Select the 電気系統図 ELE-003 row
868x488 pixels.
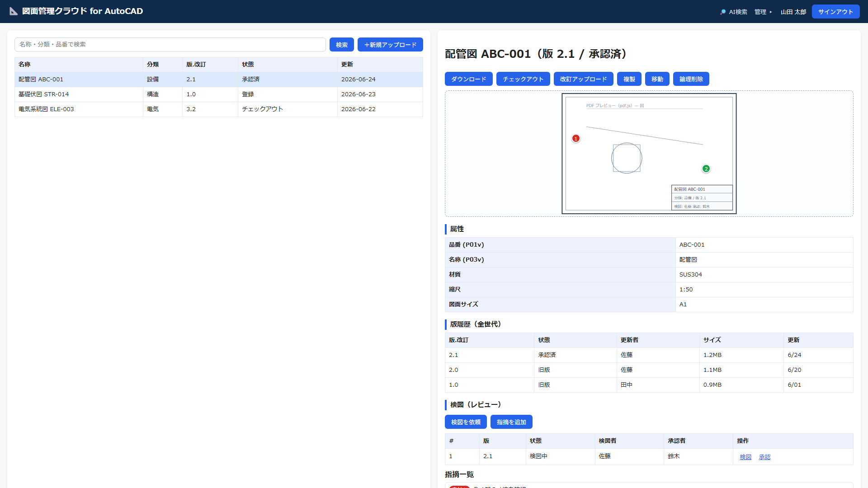point(219,109)
